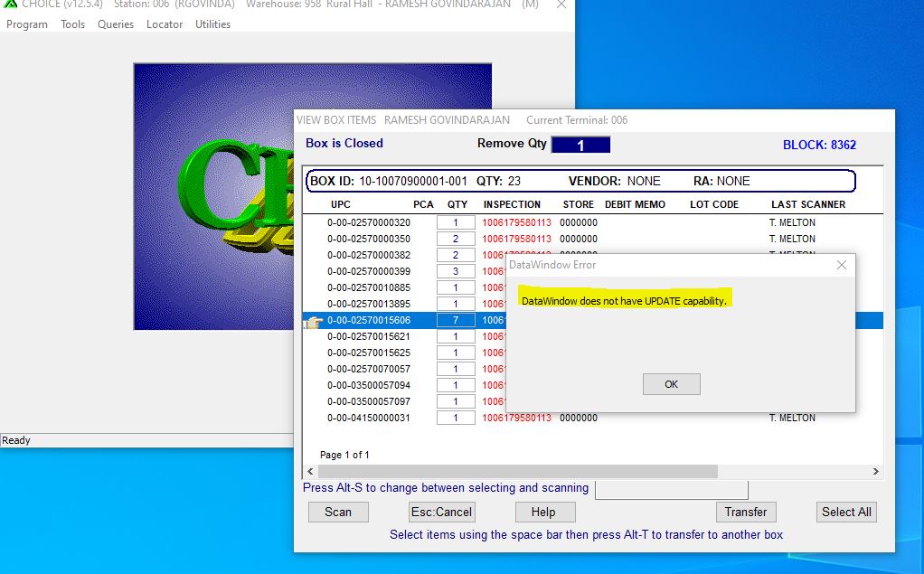Click the Select All button
Viewport: 924px width, 574px height.
pyautogui.click(x=846, y=512)
